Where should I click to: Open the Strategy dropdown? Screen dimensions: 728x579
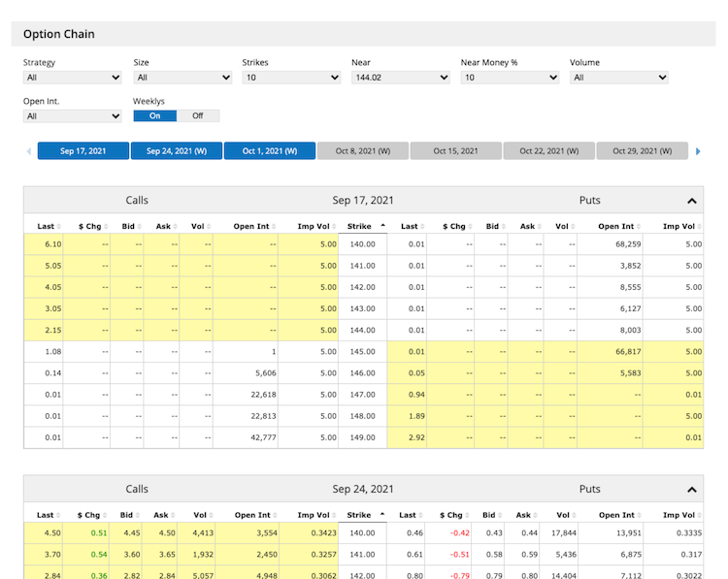tap(73, 78)
